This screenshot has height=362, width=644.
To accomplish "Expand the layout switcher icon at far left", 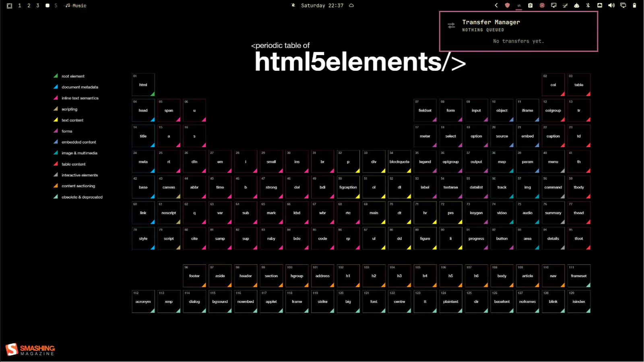I will click(10, 6).
